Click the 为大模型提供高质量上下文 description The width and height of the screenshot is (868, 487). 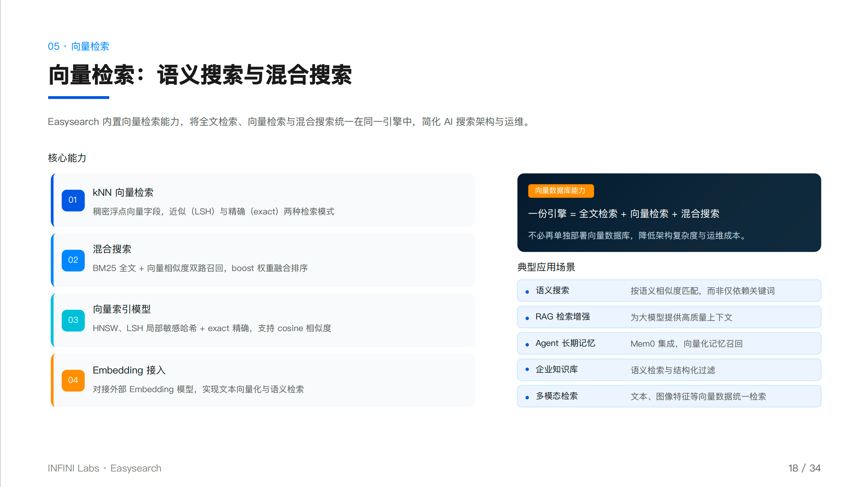pyautogui.click(x=681, y=317)
